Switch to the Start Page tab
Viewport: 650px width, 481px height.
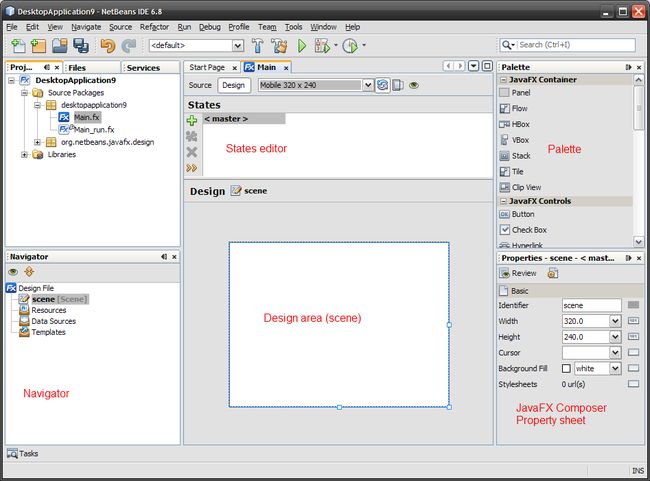click(x=207, y=67)
